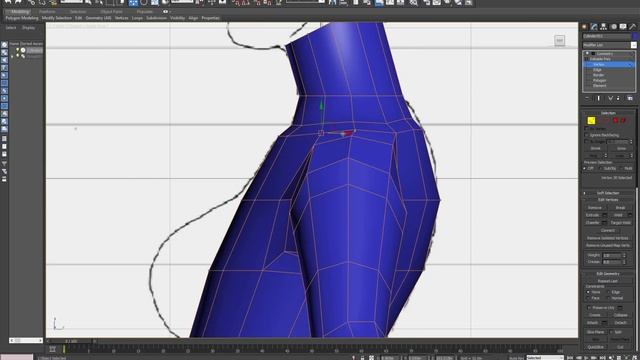640x360 pixels.
Task: Open the Modify command panel tab
Action: coord(594,27)
